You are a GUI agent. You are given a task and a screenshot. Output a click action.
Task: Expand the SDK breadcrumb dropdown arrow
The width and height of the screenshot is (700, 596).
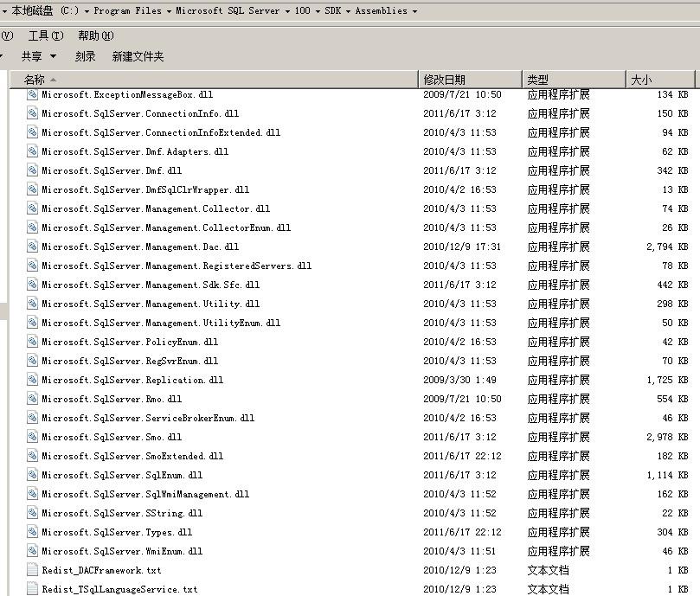tap(348, 11)
